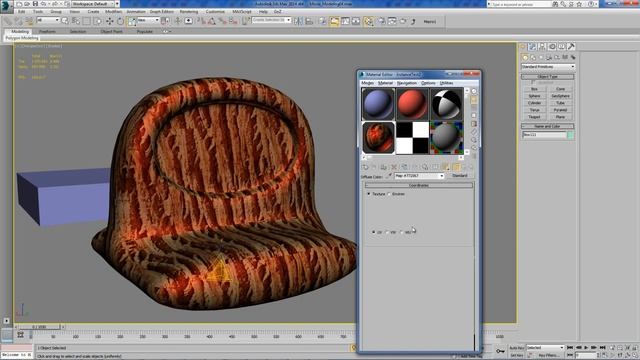Click the time slider handle
The width and height of the screenshot is (640, 360).
pos(39,327)
